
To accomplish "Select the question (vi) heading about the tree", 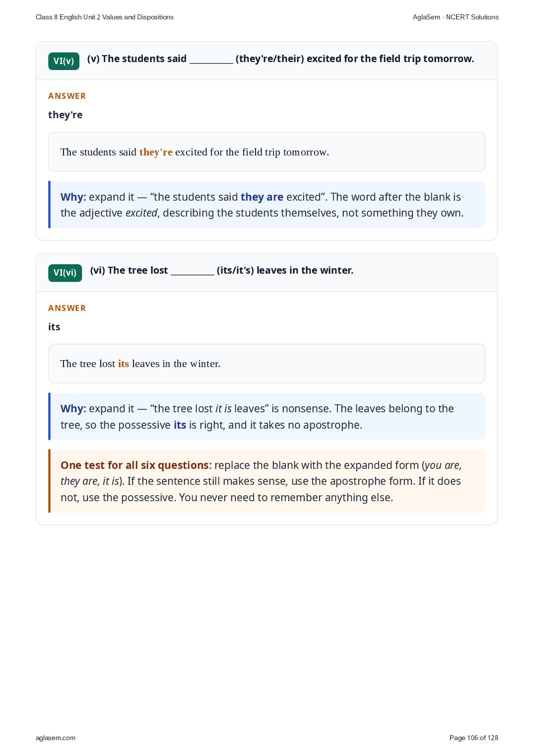I will click(x=222, y=270).
